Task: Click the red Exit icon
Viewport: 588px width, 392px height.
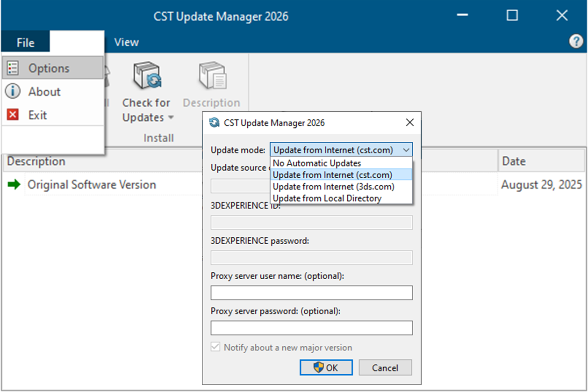Action: point(13,115)
